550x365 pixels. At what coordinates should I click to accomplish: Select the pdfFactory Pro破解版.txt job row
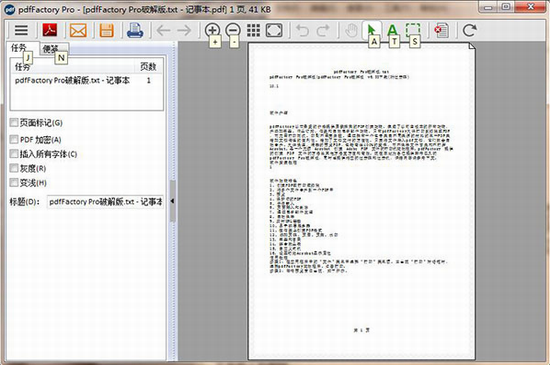(86, 81)
